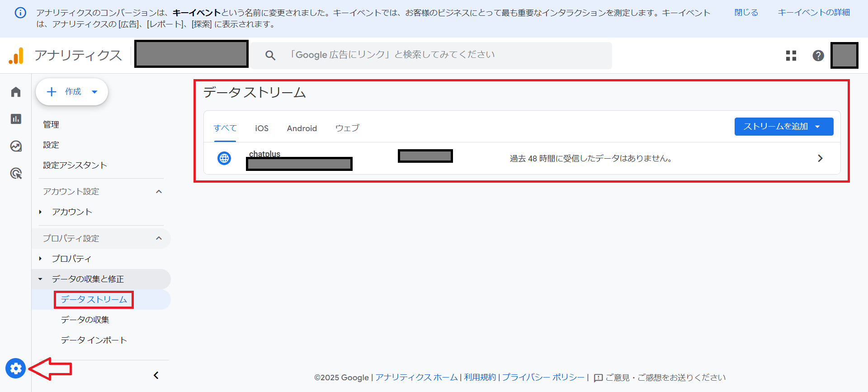Click 過去 48 時間に受信したデータはありません text

[591, 158]
